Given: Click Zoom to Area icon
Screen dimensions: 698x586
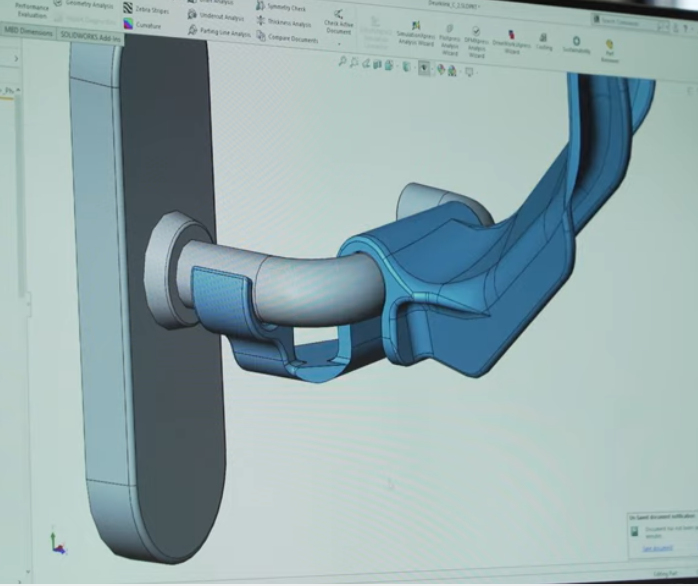Looking at the screenshot, I should click(354, 63).
